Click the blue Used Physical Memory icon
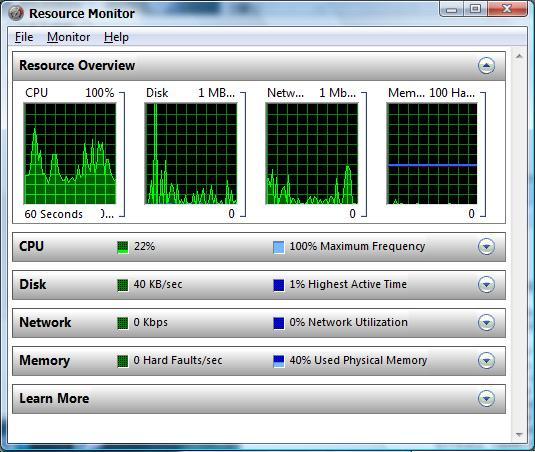This screenshot has width=535, height=452. pyautogui.click(x=279, y=361)
